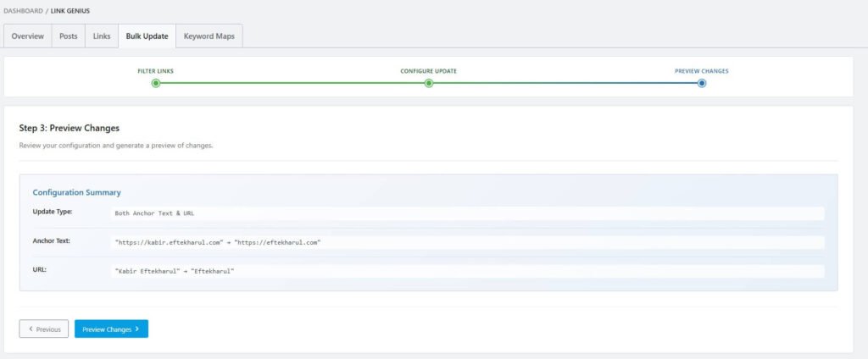Viewport: 868px width, 359px height.
Task: Click the Update Type value field
Action: (x=467, y=213)
